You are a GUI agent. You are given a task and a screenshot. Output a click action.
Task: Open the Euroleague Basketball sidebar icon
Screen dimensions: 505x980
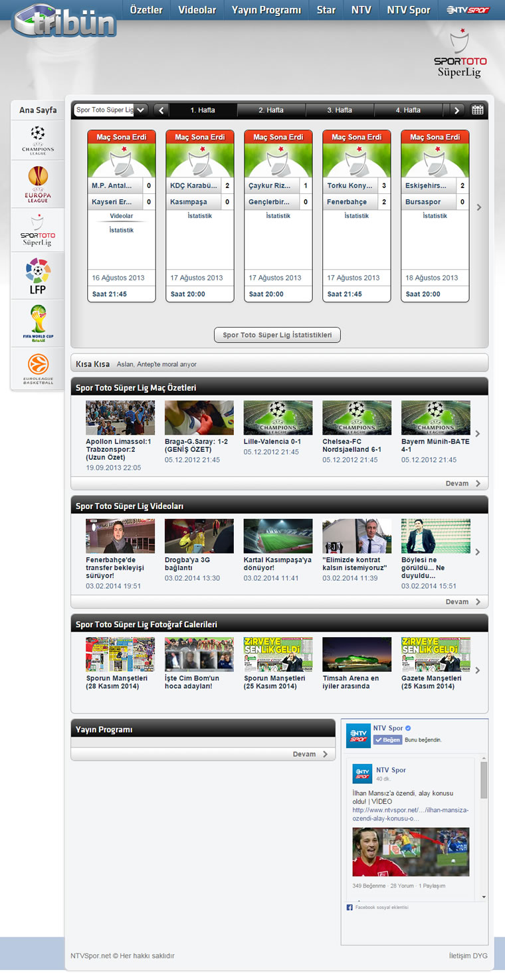(x=38, y=369)
